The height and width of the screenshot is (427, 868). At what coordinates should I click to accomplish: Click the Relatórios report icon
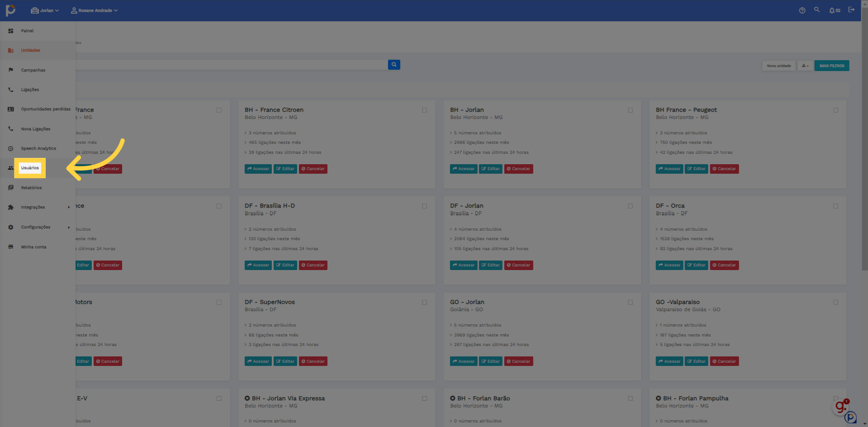pos(11,188)
